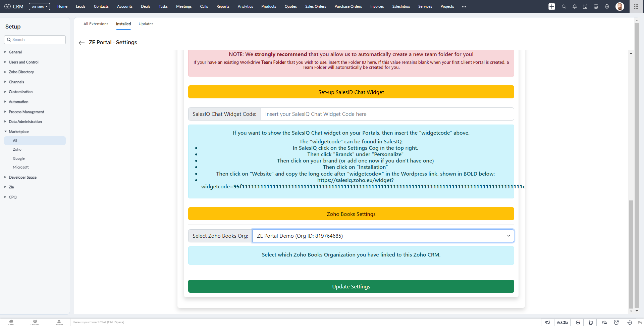Open Chats in the bottom bar
This screenshot has height=326, width=644.
click(11, 322)
